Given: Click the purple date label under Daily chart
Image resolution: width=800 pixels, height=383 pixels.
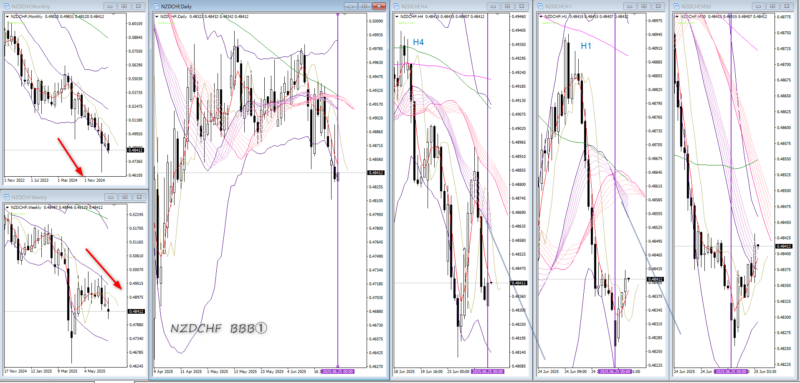Looking at the screenshot, I should 338,372.
